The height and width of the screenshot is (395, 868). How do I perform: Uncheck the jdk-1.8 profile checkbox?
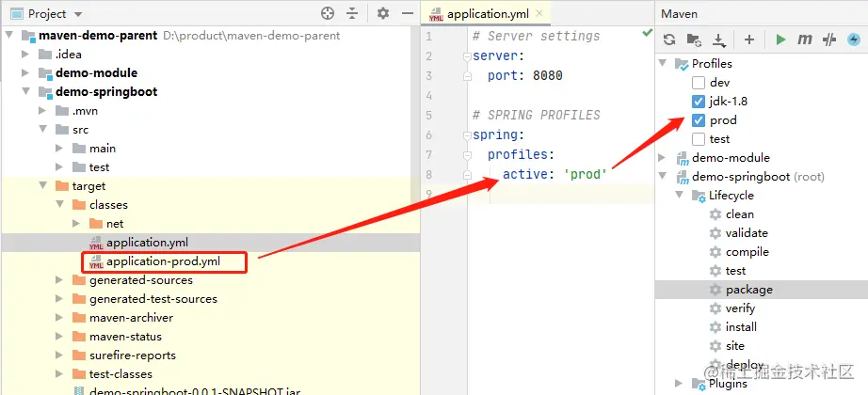[x=698, y=102]
